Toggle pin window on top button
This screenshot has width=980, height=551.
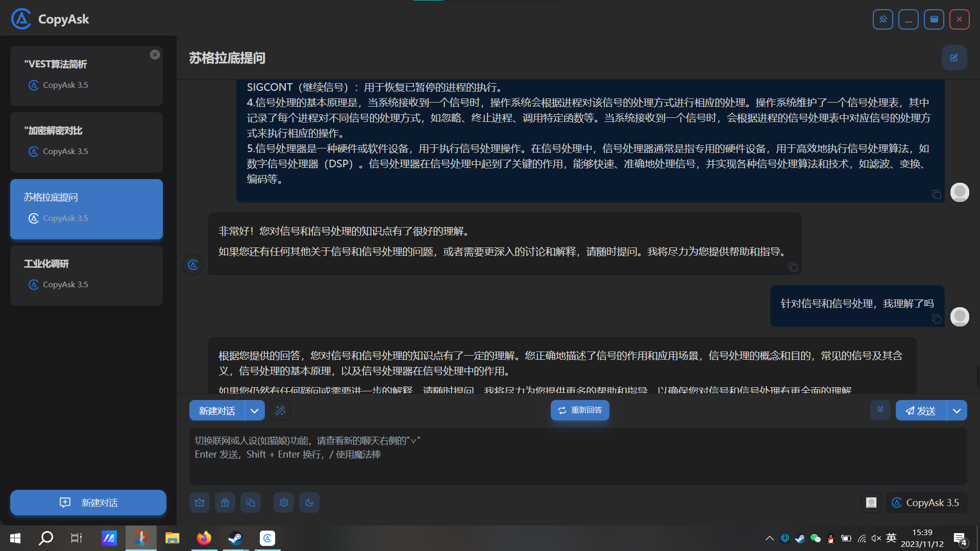click(x=883, y=19)
